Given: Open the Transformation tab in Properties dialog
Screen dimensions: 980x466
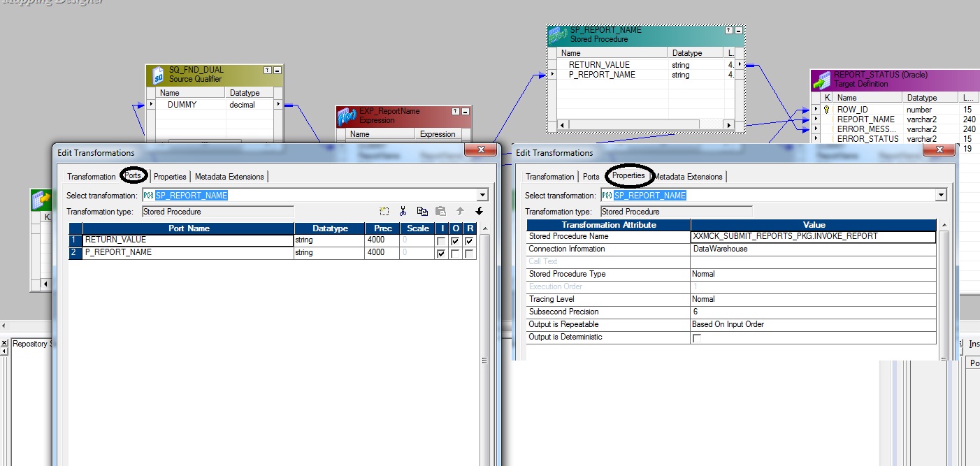Looking at the screenshot, I should point(550,177).
